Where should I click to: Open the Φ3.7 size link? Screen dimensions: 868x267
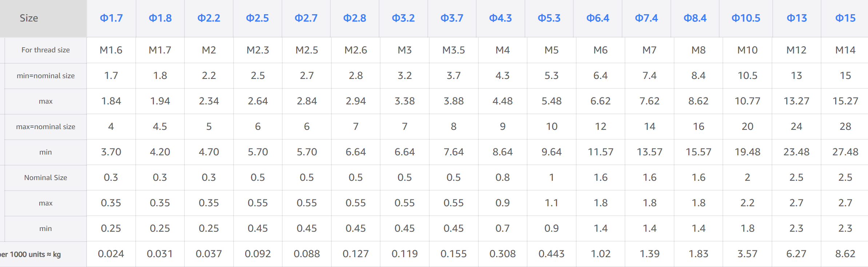click(x=452, y=18)
